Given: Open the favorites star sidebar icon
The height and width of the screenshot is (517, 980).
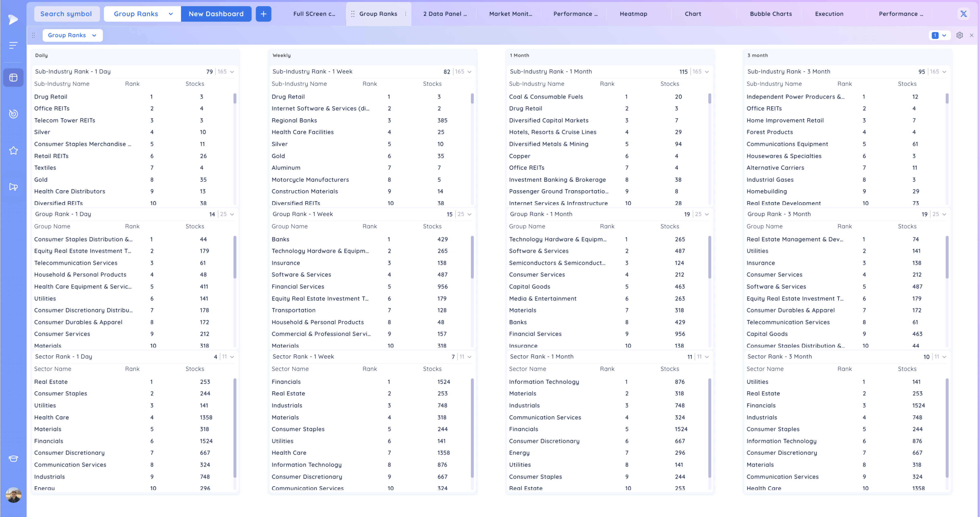Looking at the screenshot, I should 13,151.
